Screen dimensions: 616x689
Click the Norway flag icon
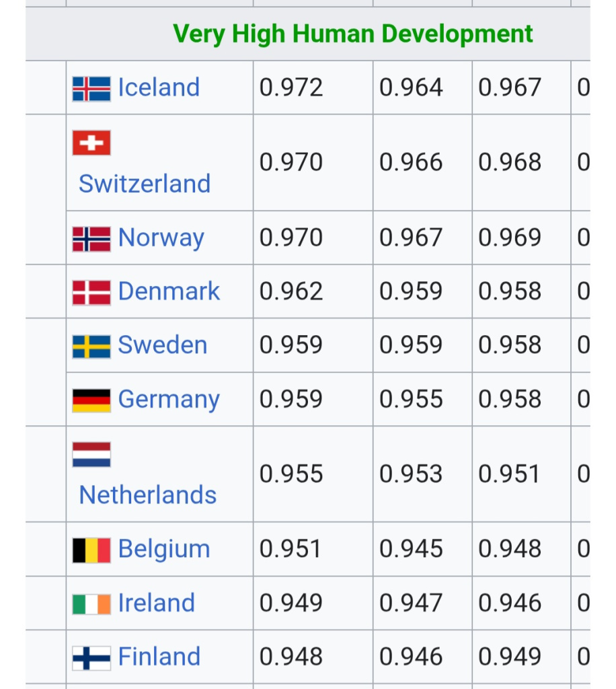[x=91, y=239]
